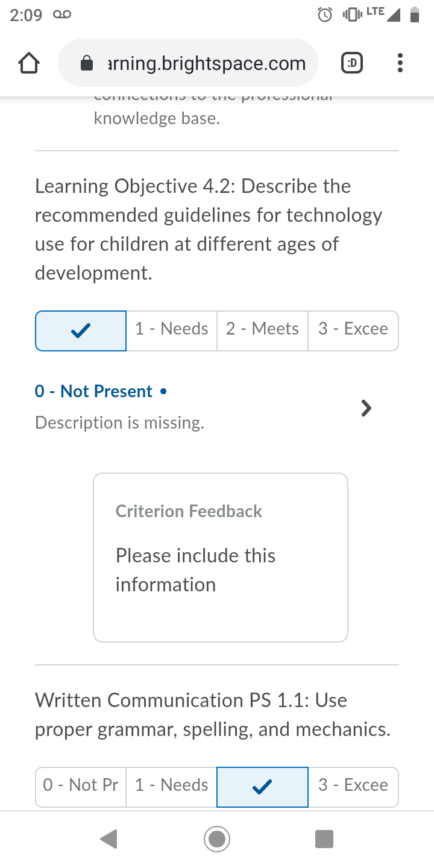Screen dimensions: 434x868
Task: Tap the browser home icon
Action: (x=29, y=63)
